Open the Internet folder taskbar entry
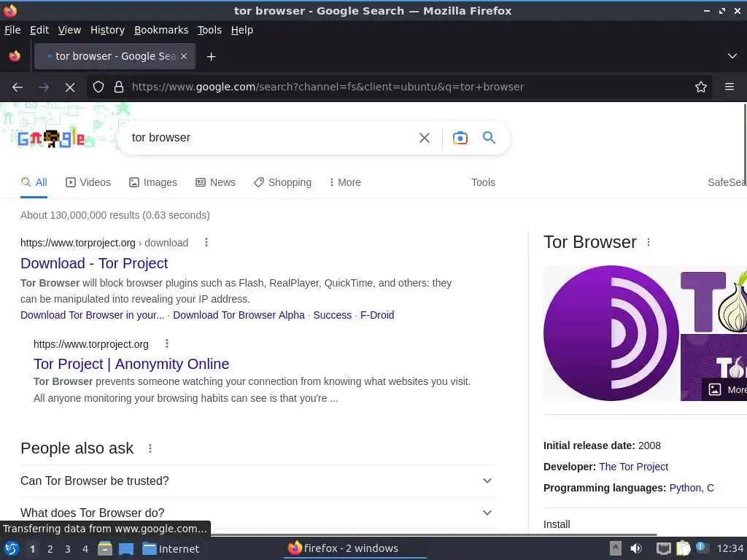Image resolution: width=747 pixels, height=560 pixels. (x=171, y=549)
